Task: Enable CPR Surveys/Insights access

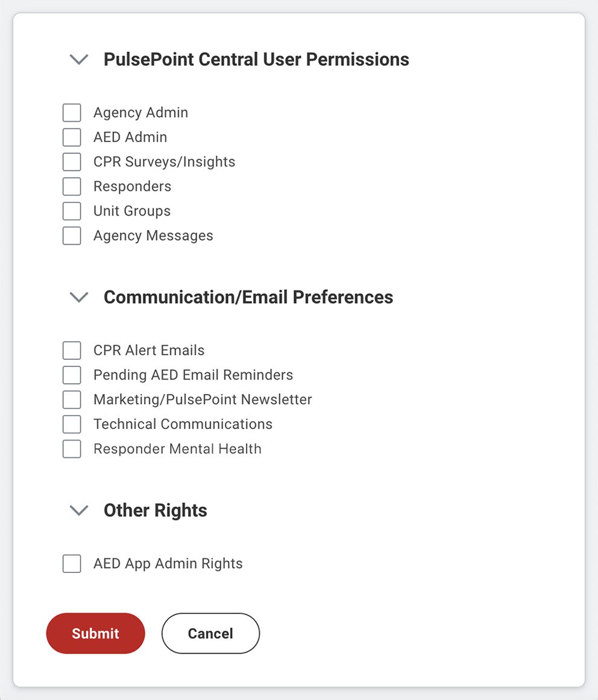Action: tap(71, 161)
